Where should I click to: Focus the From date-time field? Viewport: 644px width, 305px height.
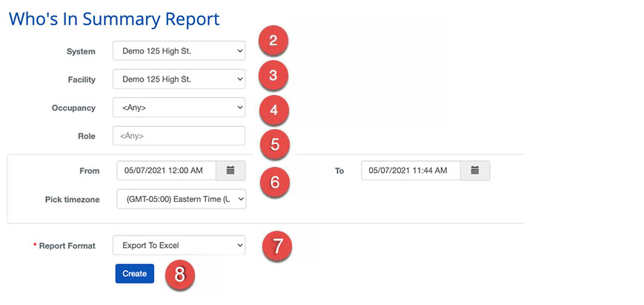click(x=166, y=171)
